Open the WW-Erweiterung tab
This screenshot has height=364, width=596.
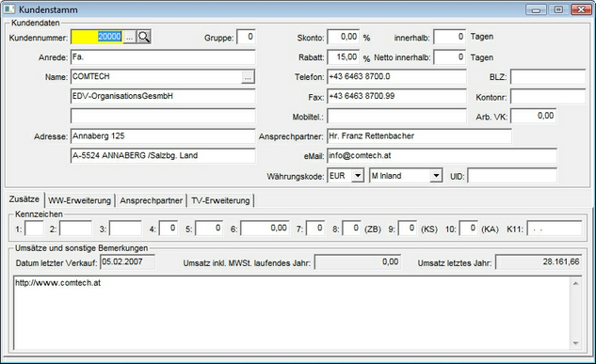pyautogui.click(x=79, y=200)
